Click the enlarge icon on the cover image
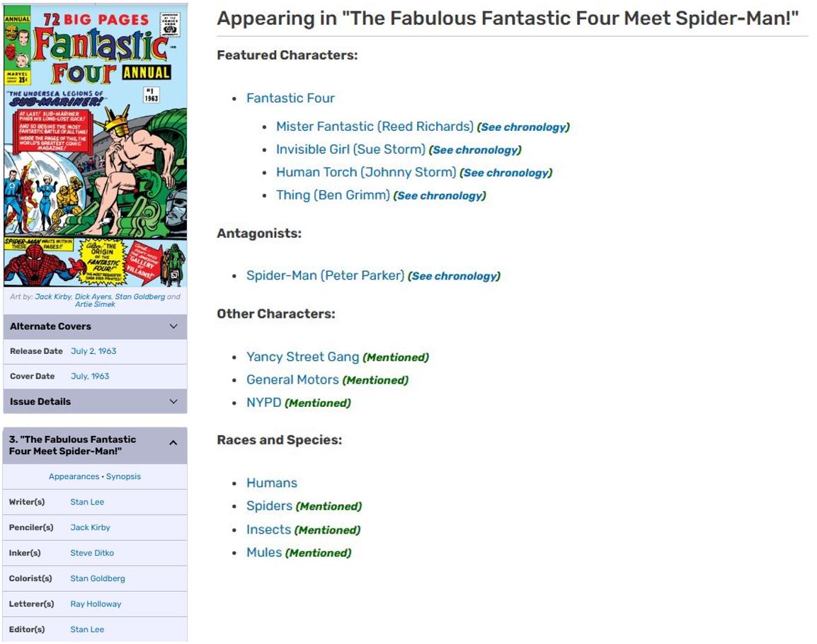The image size is (817, 644). pos(175,275)
